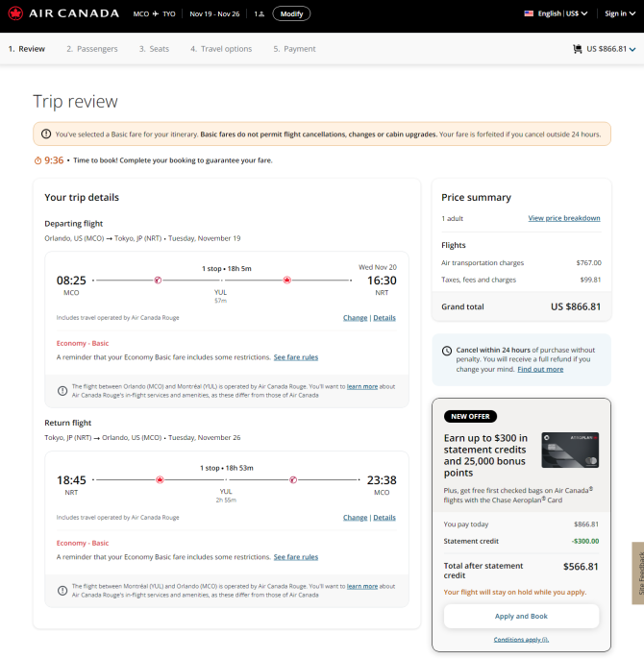This screenshot has height=659, width=644.
Task: Click the -$300.00 statement credit value
Action: tap(585, 542)
